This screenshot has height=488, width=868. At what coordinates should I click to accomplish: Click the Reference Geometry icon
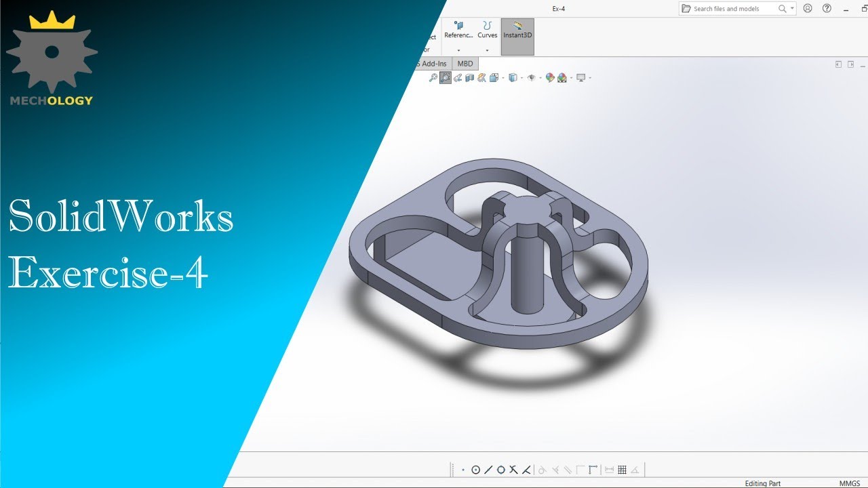pyautogui.click(x=459, y=25)
